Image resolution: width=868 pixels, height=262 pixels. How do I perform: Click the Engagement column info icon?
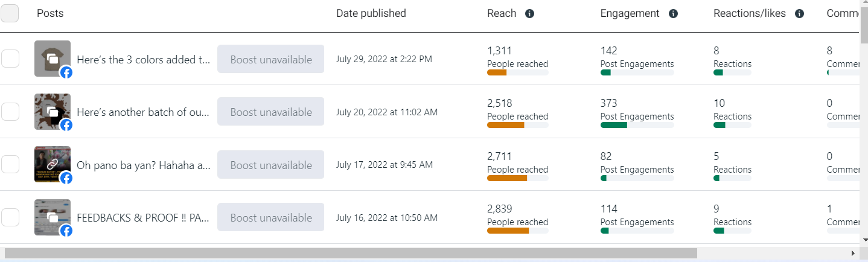tap(673, 13)
